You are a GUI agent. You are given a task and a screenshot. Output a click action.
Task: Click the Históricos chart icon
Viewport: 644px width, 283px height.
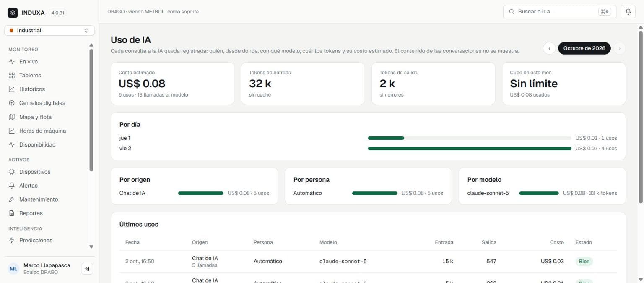coord(12,89)
